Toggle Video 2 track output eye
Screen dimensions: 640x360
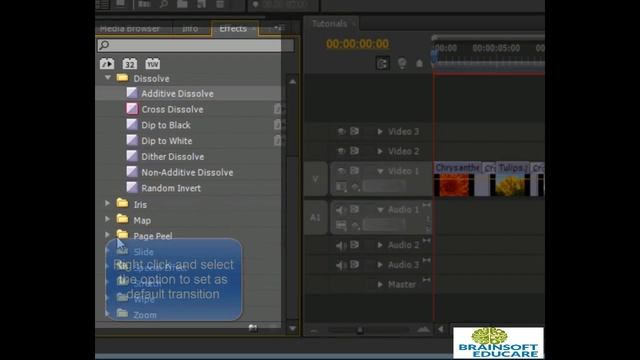(x=342, y=151)
